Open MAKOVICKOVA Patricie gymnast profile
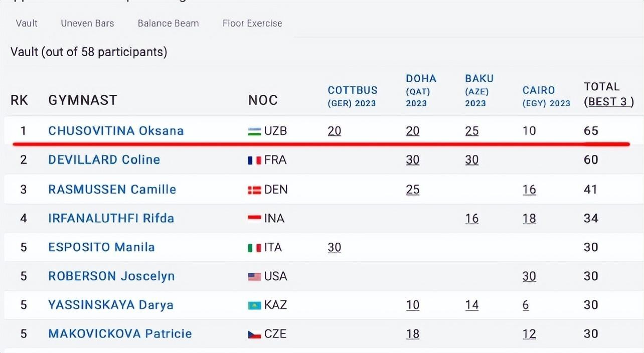 [120, 334]
